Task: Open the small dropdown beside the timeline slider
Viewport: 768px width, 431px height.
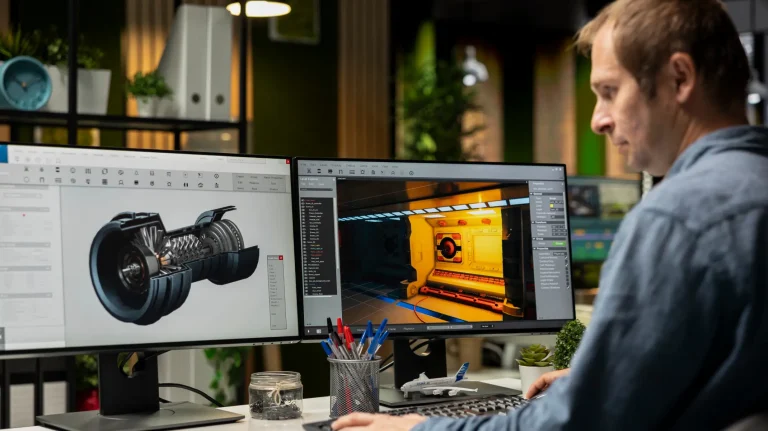Action: 485,326
